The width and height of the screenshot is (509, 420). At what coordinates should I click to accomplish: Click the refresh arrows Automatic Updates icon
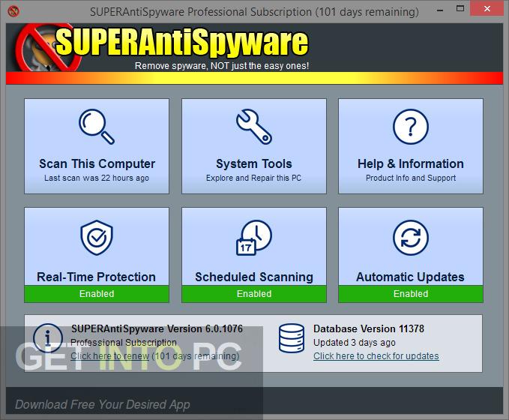[411, 238]
